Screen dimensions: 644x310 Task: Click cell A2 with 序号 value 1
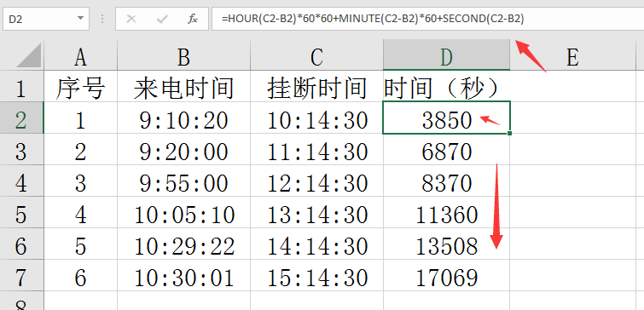pos(80,118)
